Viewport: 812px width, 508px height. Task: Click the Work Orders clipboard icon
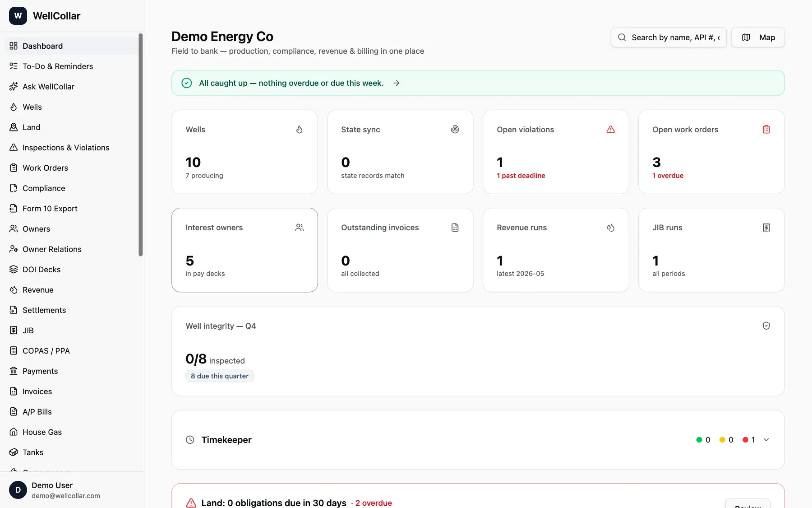(x=14, y=168)
